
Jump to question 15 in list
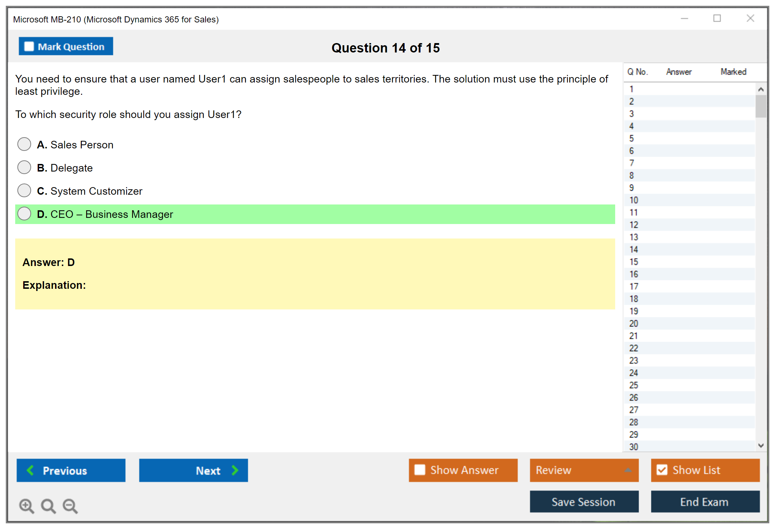tap(634, 262)
